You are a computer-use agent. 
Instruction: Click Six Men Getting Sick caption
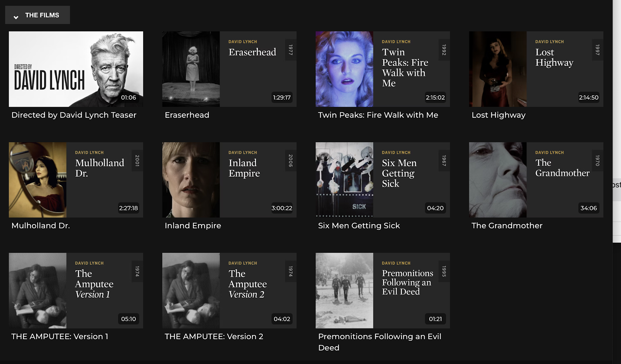[x=359, y=226]
